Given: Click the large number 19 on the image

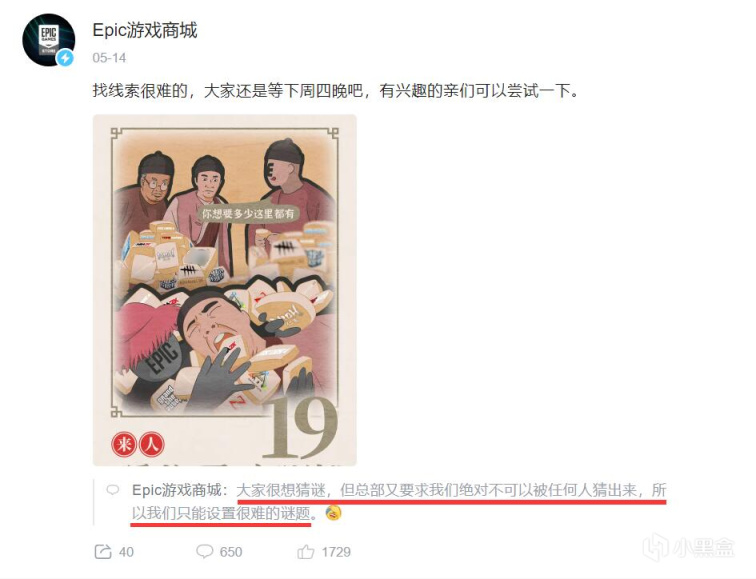Looking at the screenshot, I should (299, 428).
